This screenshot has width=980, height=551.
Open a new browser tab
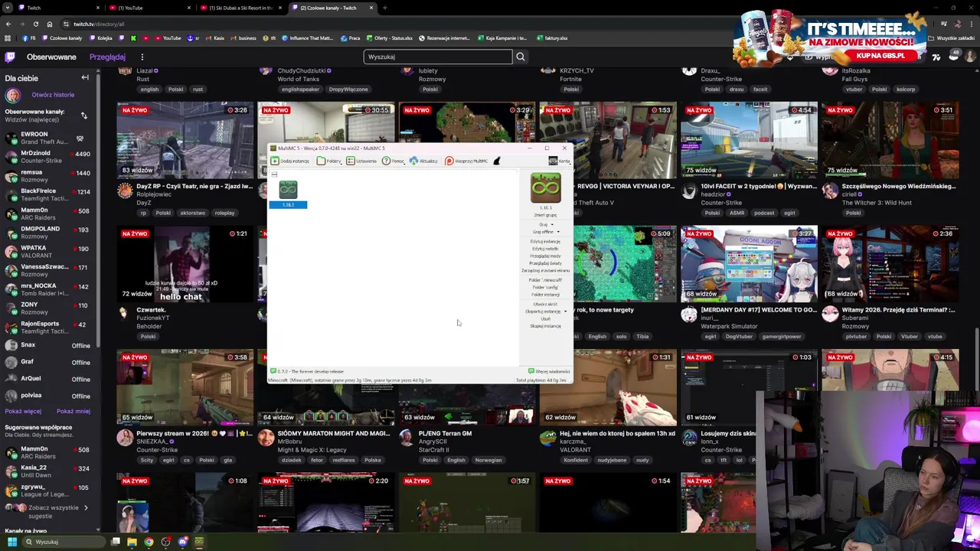coord(384,8)
